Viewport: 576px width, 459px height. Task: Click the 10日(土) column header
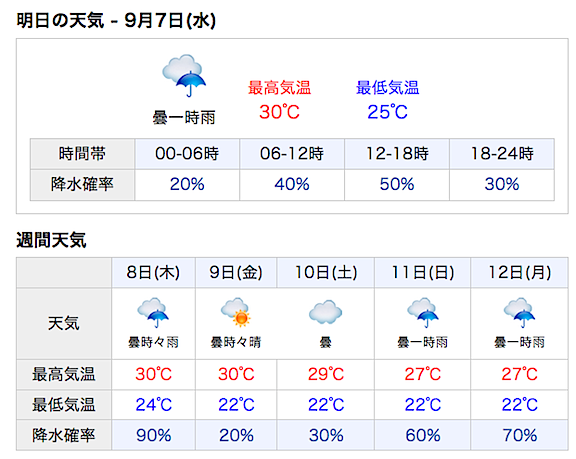point(325,272)
